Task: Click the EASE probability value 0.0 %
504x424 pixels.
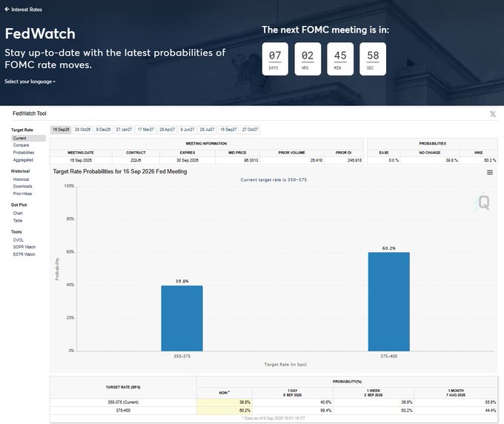Action: point(394,160)
